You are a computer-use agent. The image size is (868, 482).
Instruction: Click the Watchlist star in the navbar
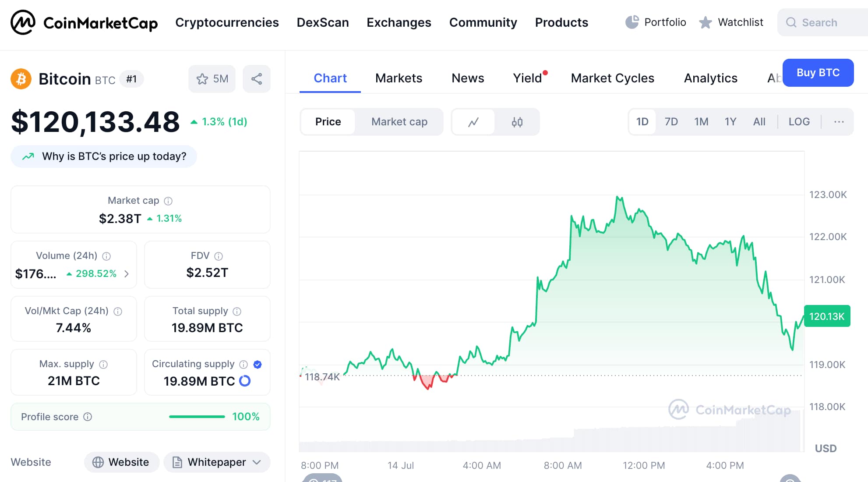tap(705, 22)
